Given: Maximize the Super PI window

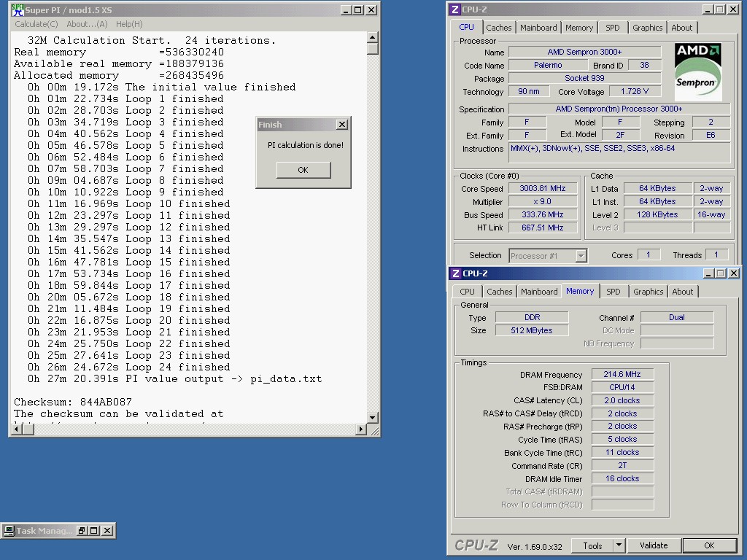Looking at the screenshot, I should [358, 9].
